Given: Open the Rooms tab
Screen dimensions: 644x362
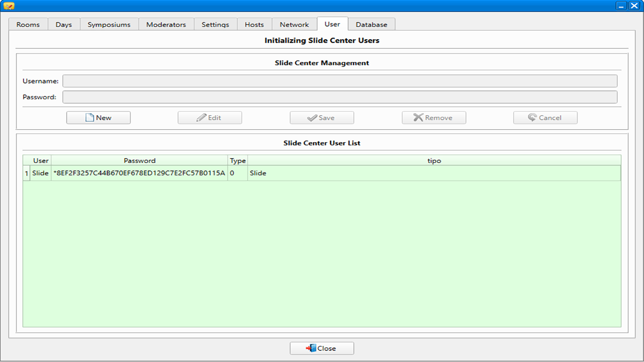Looking at the screenshot, I should (x=28, y=24).
